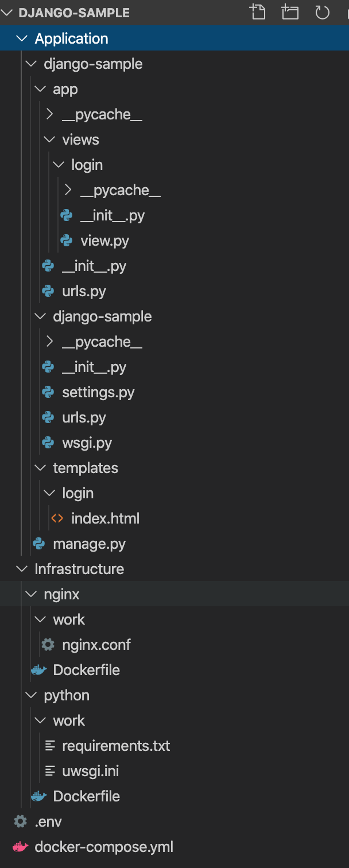Collapse the Application folder chevron
This screenshot has height=868, width=349.
[x=22, y=38]
